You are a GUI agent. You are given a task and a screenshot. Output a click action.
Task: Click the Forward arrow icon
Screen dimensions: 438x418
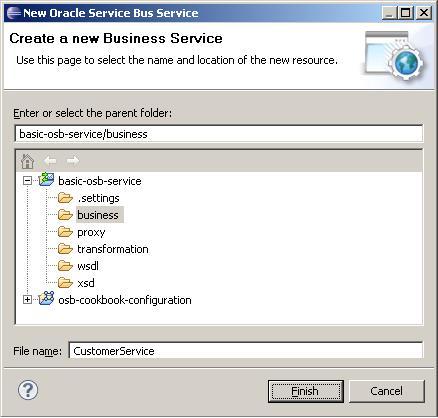pos(72,161)
